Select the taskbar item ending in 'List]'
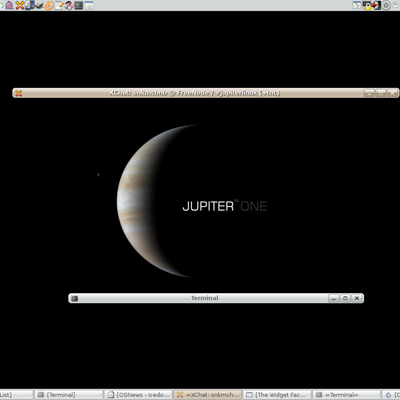Viewport: 400px width, 400px height. pos(16,395)
